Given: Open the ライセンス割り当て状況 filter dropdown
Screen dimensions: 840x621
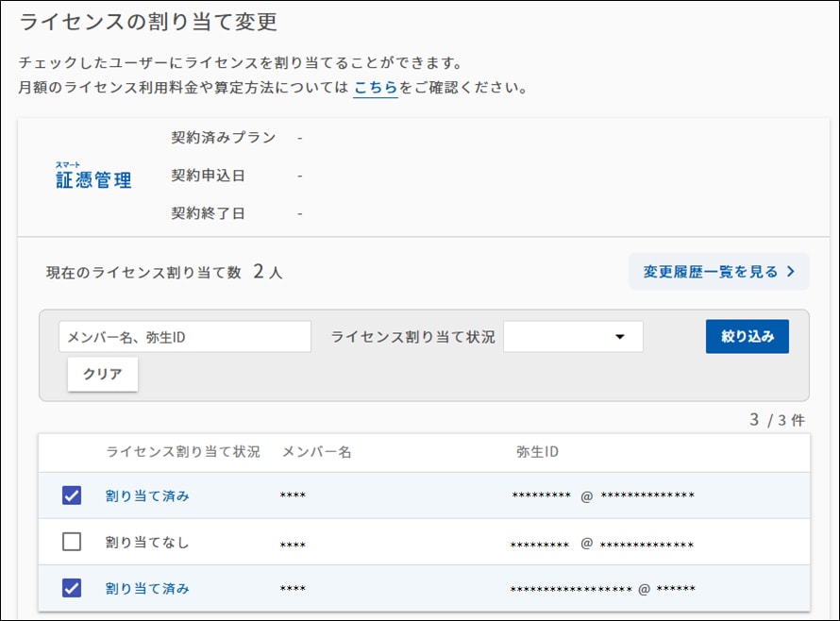Looking at the screenshot, I should pos(573,337).
